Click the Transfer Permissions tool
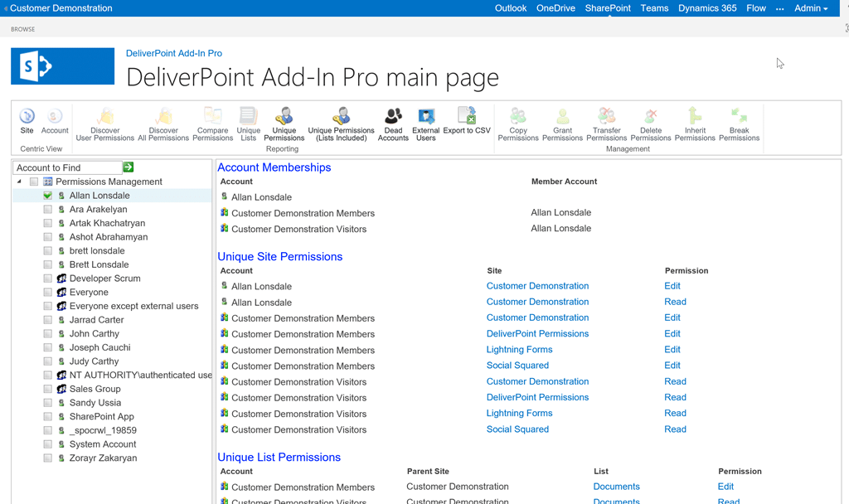 (x=606, y=124)
